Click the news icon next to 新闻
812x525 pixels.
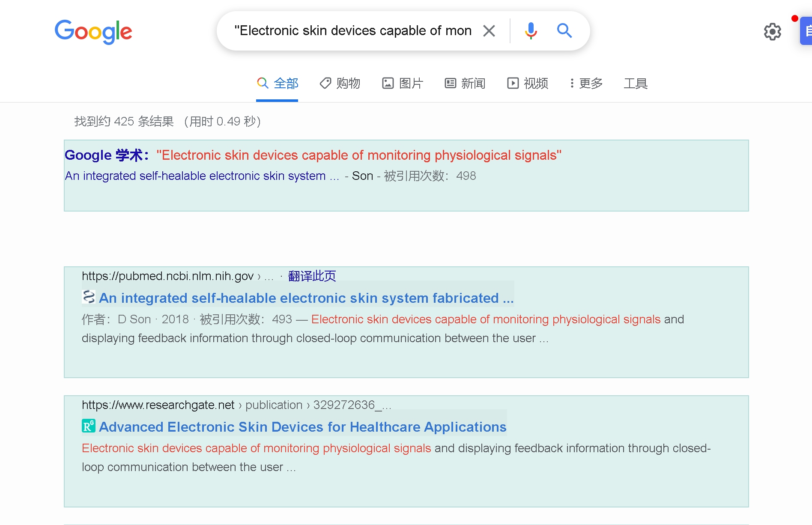(450, 83)
